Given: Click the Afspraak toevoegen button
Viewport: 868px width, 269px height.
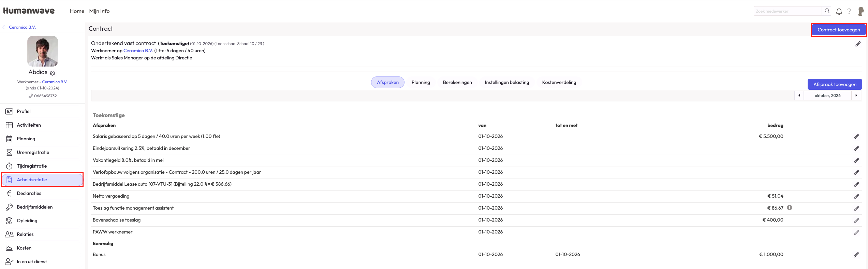Looking at the screenshot, I should [835, 84].
